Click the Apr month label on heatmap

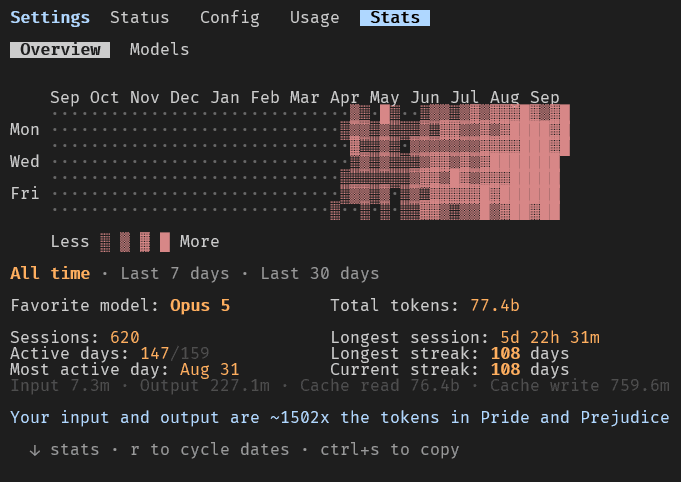pos(344,98)
